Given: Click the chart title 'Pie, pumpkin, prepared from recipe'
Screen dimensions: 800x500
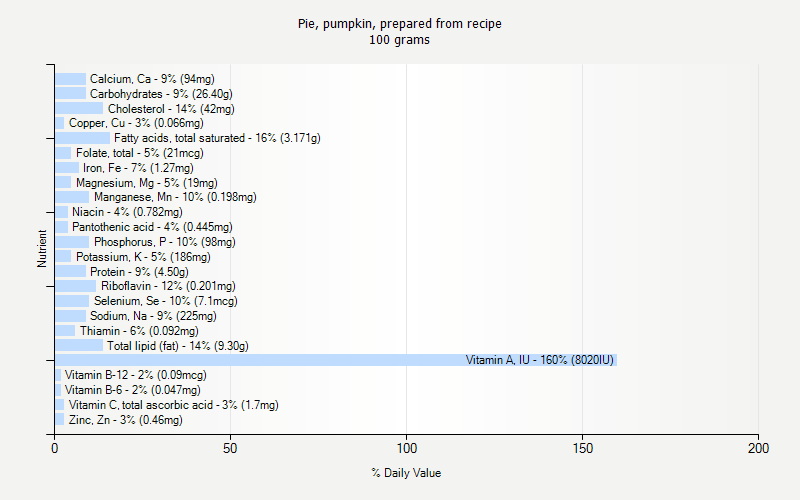Looking at the screenshot, I should pyautogui.click(x=400, y=24).
